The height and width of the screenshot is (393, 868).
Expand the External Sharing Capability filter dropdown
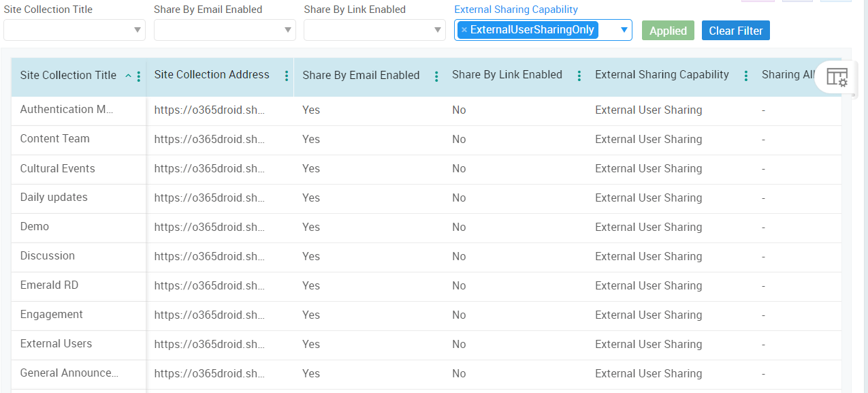click(x=622, y=29)
